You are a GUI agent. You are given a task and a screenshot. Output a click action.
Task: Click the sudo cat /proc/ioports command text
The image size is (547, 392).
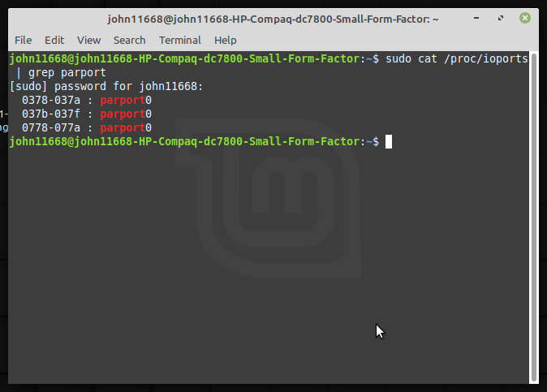point(457,59)
